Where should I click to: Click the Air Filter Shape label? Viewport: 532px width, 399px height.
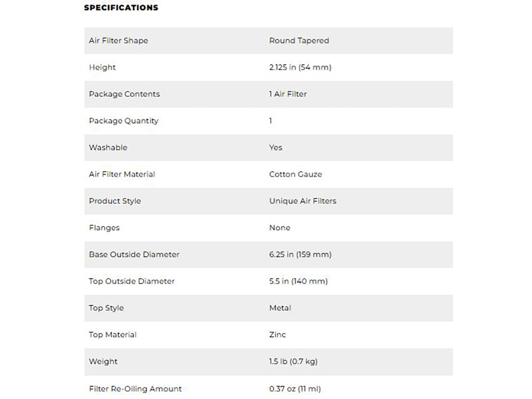point(118,41)
